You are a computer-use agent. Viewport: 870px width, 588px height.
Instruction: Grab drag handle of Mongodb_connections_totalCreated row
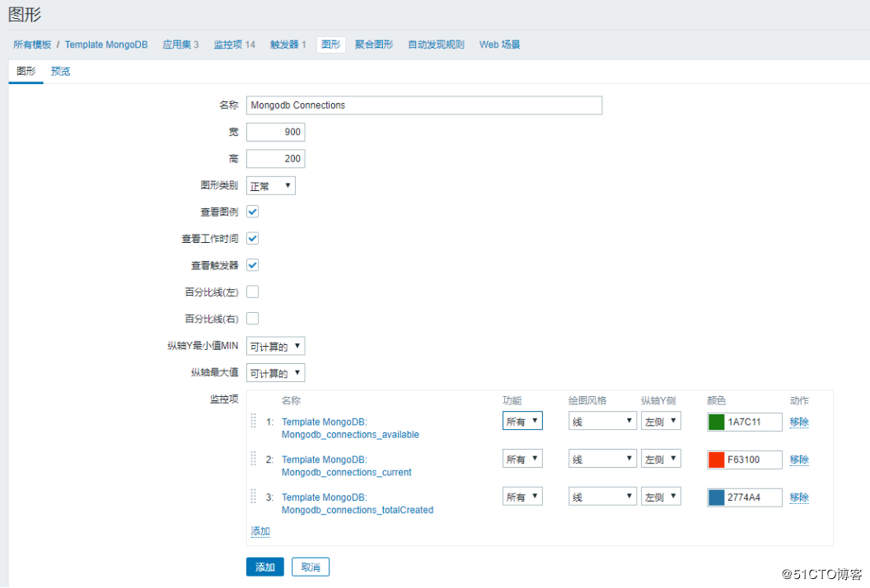click(x=254, y=497)
